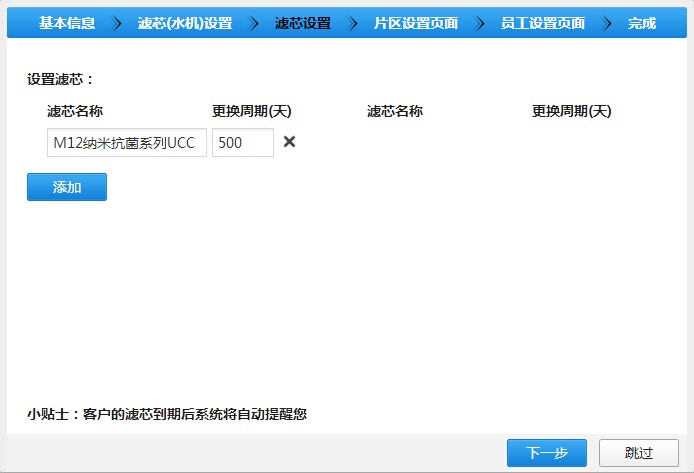Go to the 基本信息 wizard step
The image size is (694, 473).
coord(67,22)
